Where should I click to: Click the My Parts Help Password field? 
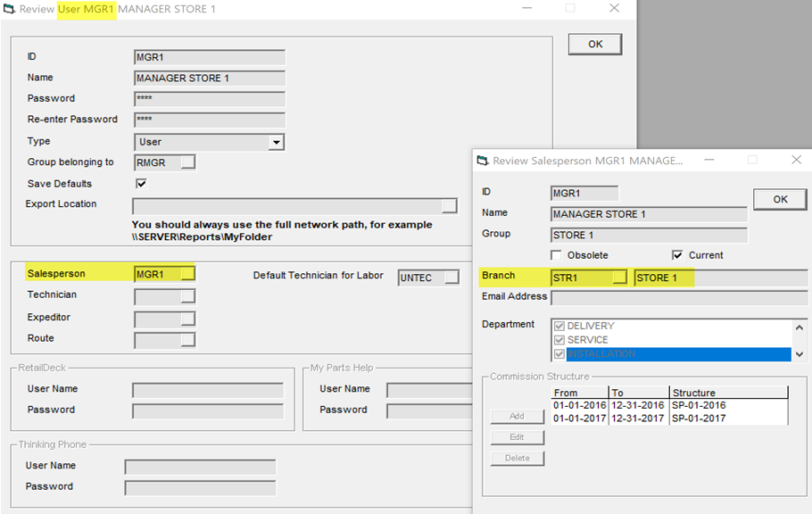pyautogui.click(x=430, y=411)
